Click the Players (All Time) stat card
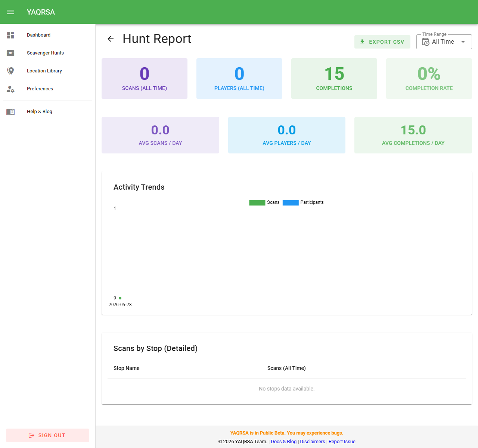The width and height of the screenshot is (478, 448). coord(239,78)
